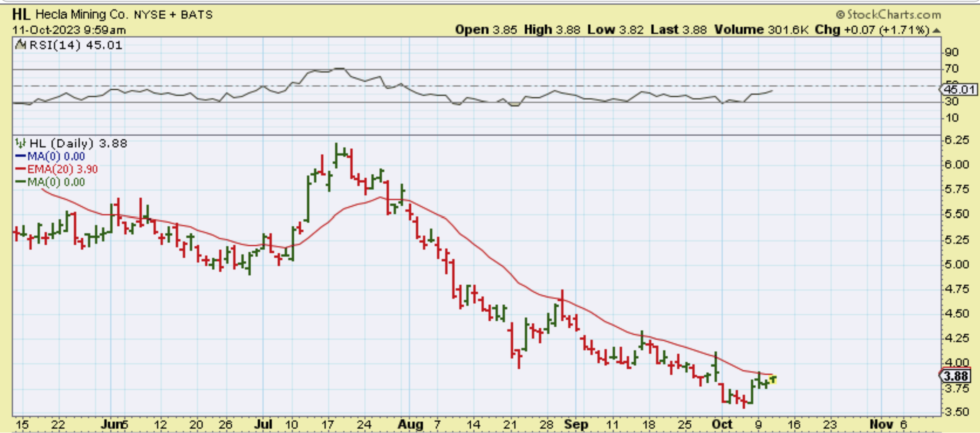This screenshot has width=980, height=433.
Task: Click the 5.25 price axis label
Action: coord(957,240)
